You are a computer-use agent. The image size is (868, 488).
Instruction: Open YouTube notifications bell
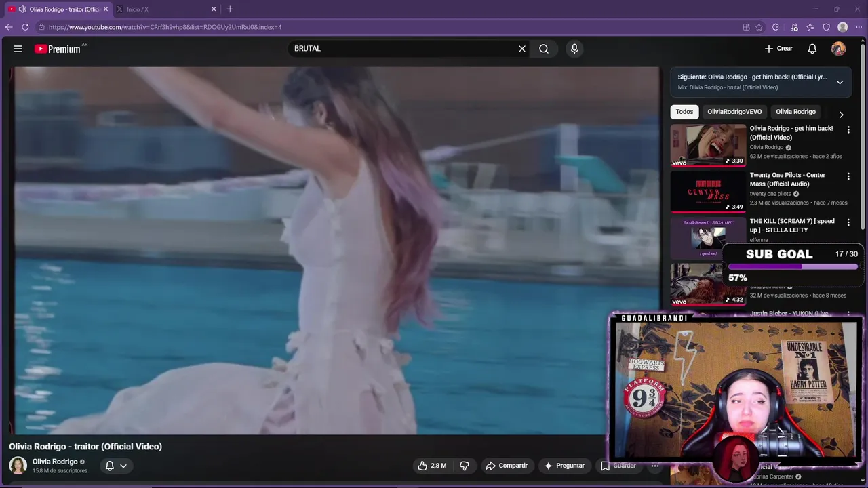[812, 49]
